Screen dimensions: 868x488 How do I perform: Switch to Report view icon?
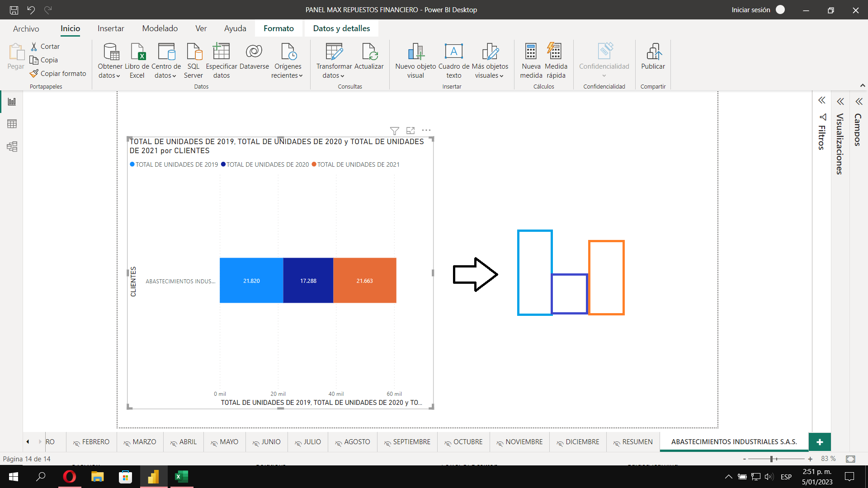coord(12,101)
